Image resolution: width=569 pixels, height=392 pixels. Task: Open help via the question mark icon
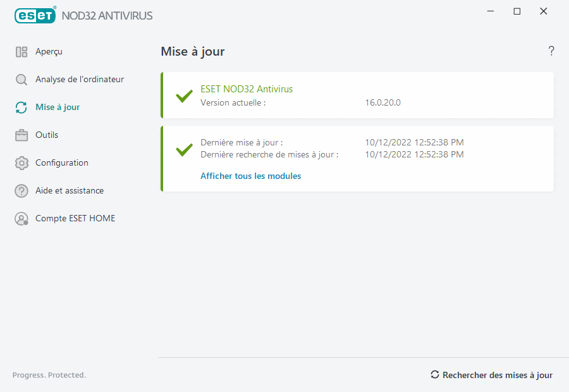click(x=551, y=51)
